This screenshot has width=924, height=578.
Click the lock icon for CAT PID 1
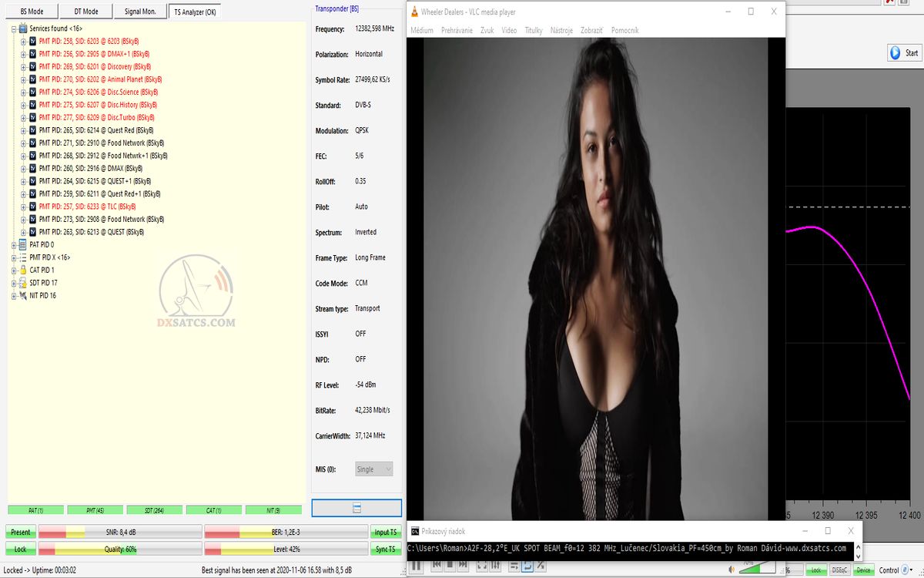click(x=22, y=271)
